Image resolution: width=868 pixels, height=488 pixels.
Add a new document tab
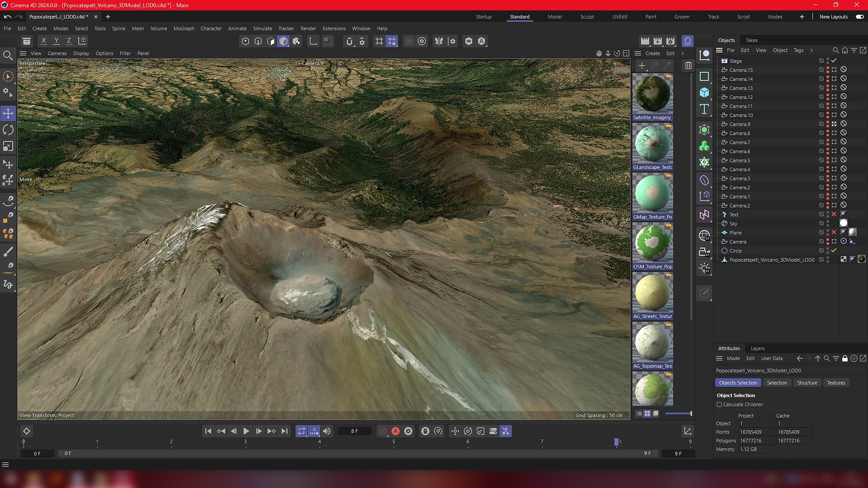(108, 17)
